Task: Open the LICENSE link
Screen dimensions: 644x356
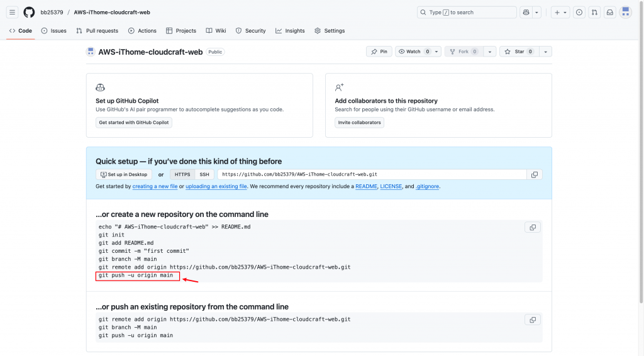Action: (391, 186)
